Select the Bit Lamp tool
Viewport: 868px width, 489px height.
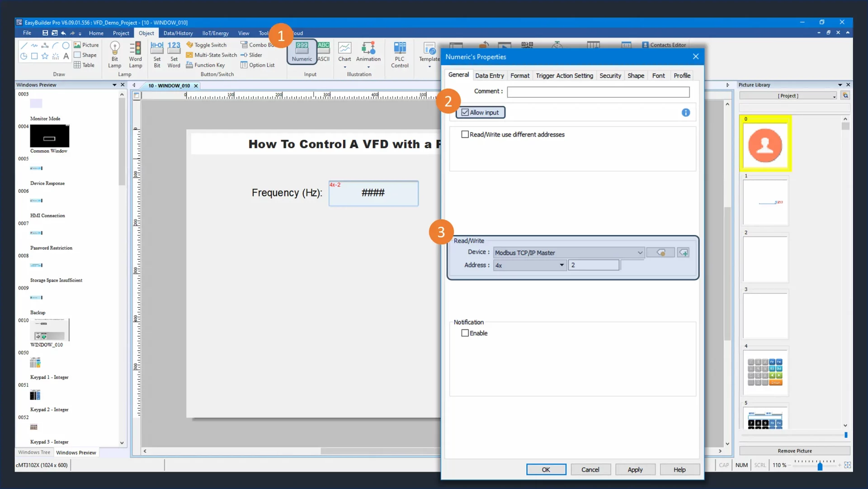[x=114, y=53]
